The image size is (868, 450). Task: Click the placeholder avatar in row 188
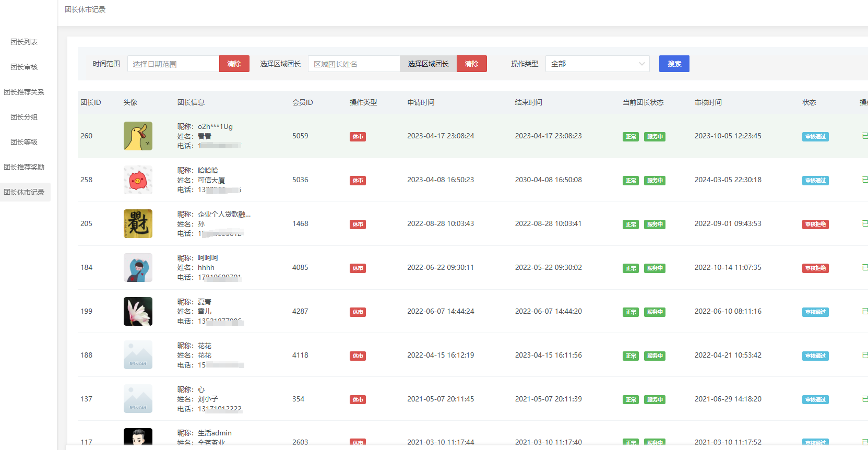tap(138, 355)
